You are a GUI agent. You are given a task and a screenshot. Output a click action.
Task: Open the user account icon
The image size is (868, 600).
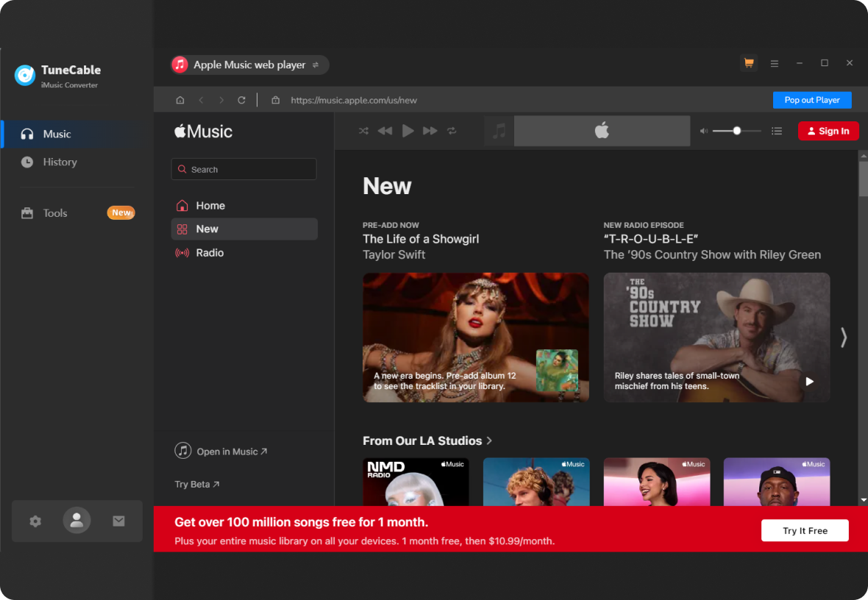(x=77, y=521)
